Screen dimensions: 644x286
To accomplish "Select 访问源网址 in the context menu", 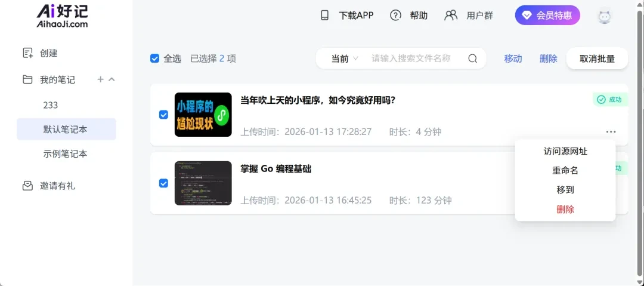I will [x=565, y=152].
